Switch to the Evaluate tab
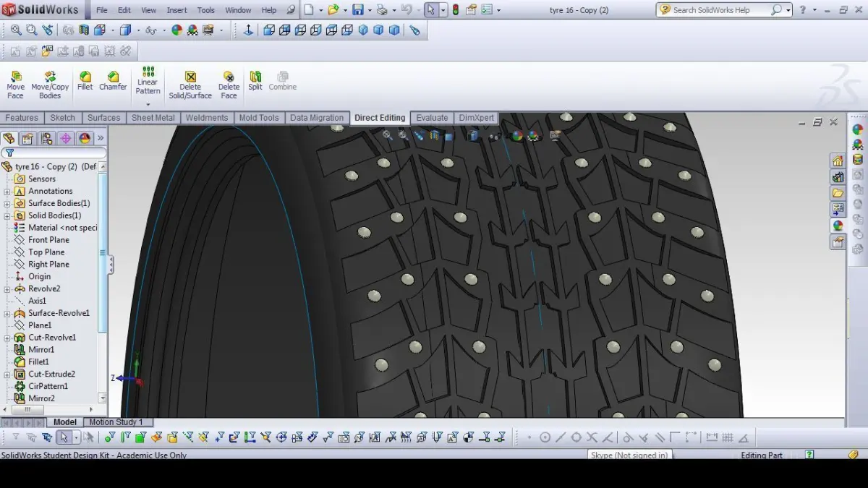This screenshot has height=488, width=868. click(x=432, y=118)
